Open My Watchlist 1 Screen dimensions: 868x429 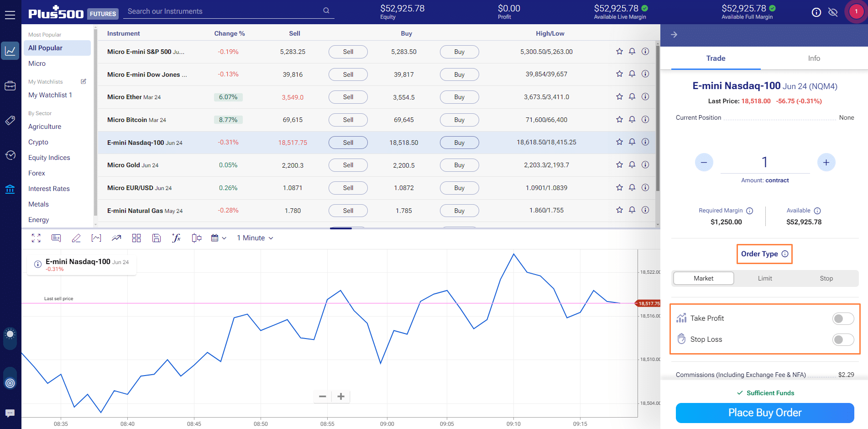click(50, 95)
